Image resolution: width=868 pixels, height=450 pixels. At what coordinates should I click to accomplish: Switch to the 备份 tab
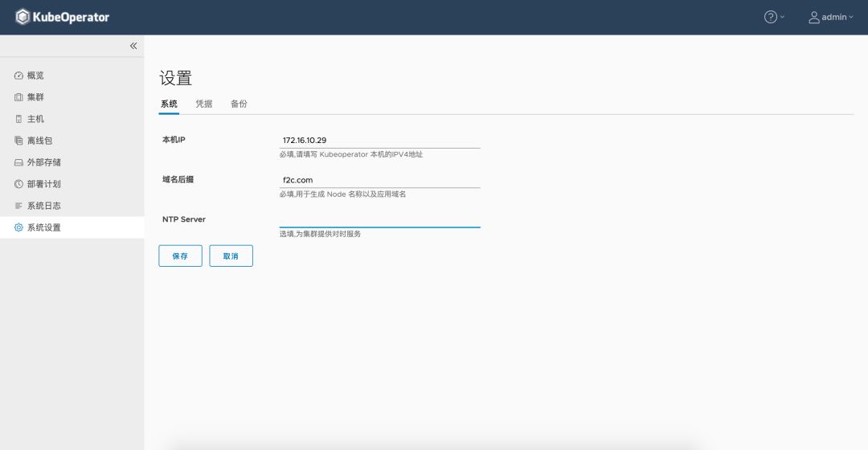[x=239, y=104]
